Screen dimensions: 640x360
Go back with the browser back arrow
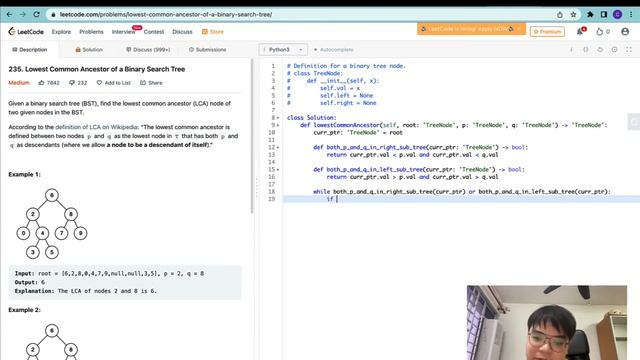pyautogui.click(x=9, y=14)
